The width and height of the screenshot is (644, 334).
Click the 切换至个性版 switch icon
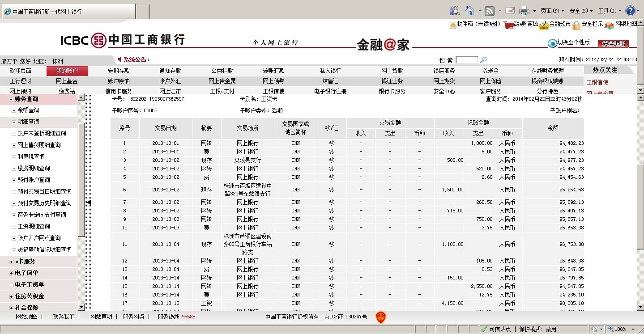(552, 43)
